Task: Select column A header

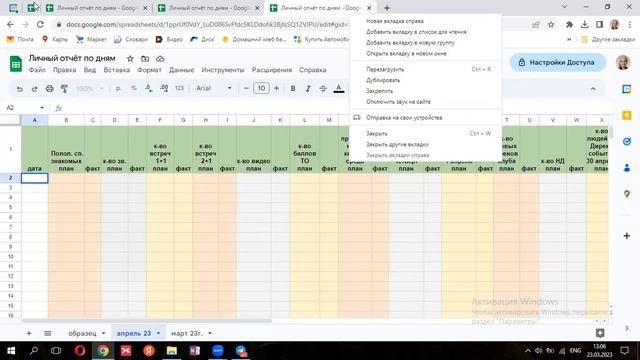Action: [x=34, y=120]
